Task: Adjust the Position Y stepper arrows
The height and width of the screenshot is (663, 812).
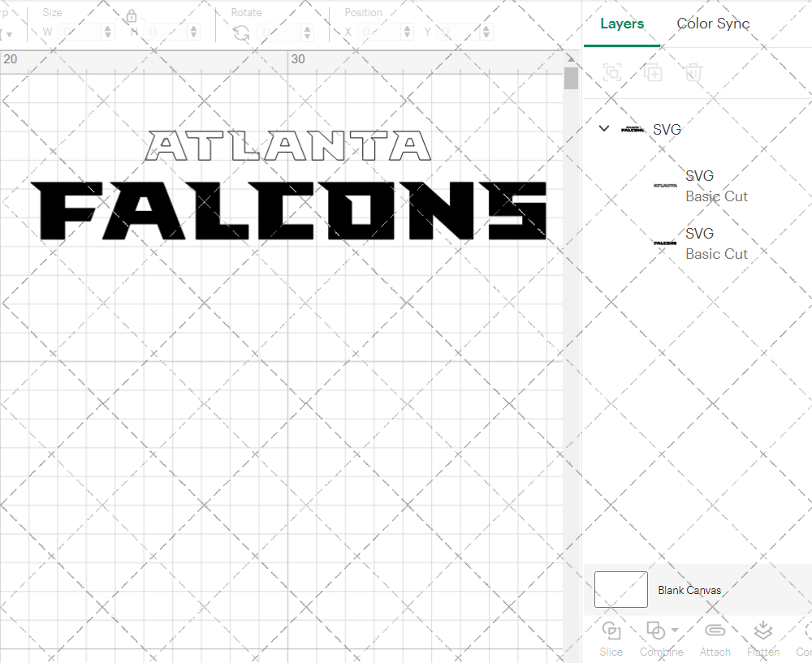Action: click(x=486, y=32)
